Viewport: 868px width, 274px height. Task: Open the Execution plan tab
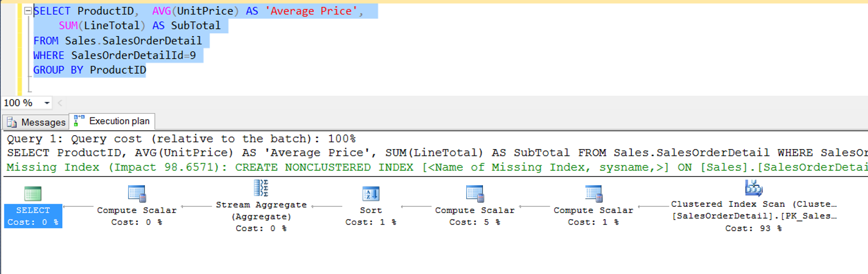(x=111, y=121)
